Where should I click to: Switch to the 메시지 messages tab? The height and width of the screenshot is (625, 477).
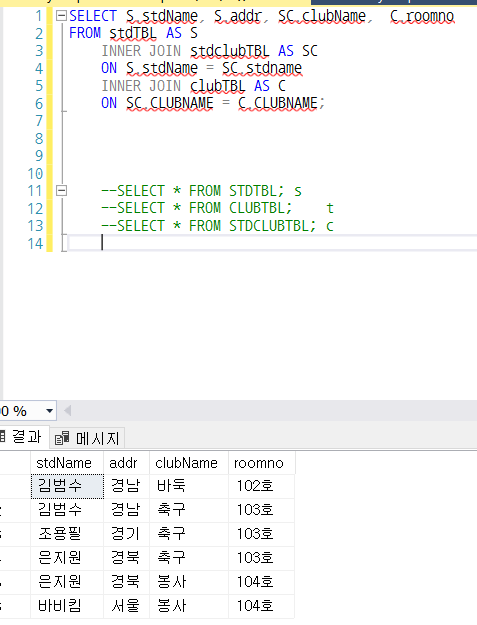[88, 438]
